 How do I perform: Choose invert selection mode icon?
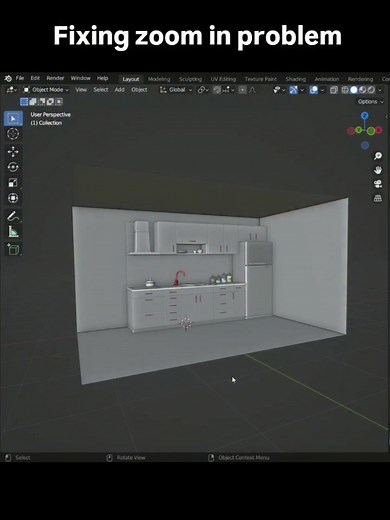pos(50,102)
